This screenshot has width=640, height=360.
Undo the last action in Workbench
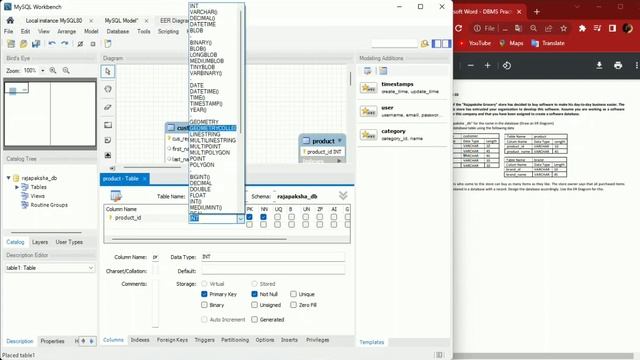pos(52,44)
